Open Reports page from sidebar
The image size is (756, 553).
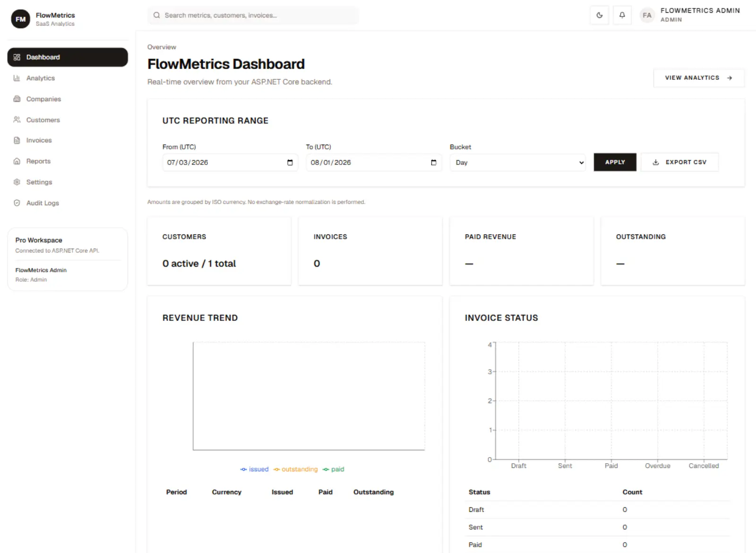click(x=68, y=161)
